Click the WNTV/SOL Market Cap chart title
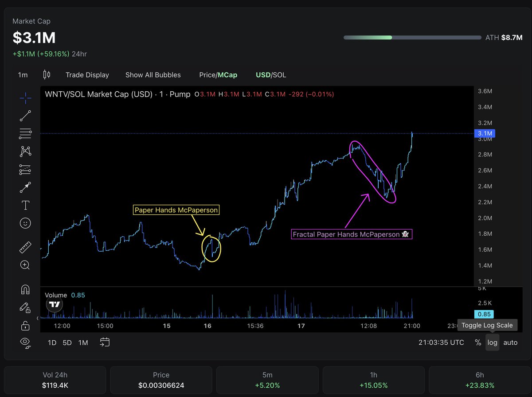 click(117, 94)
